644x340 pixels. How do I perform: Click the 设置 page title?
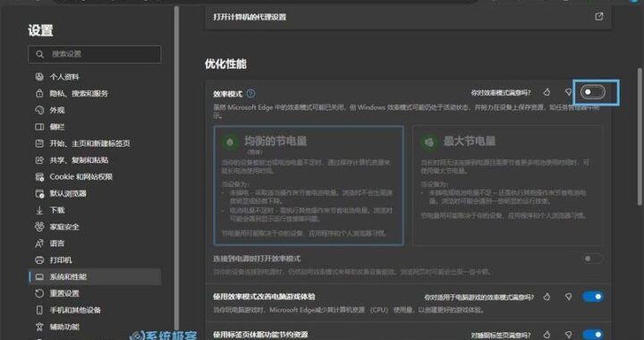40,30
